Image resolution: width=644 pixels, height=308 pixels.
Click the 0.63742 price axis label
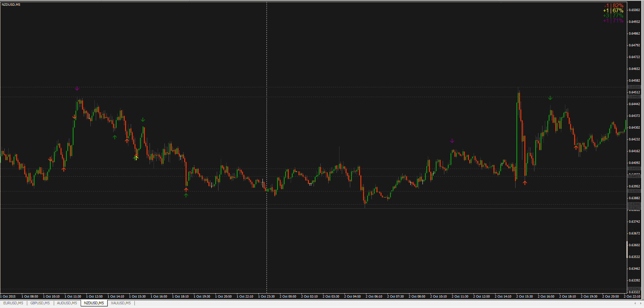coord(634,222)
